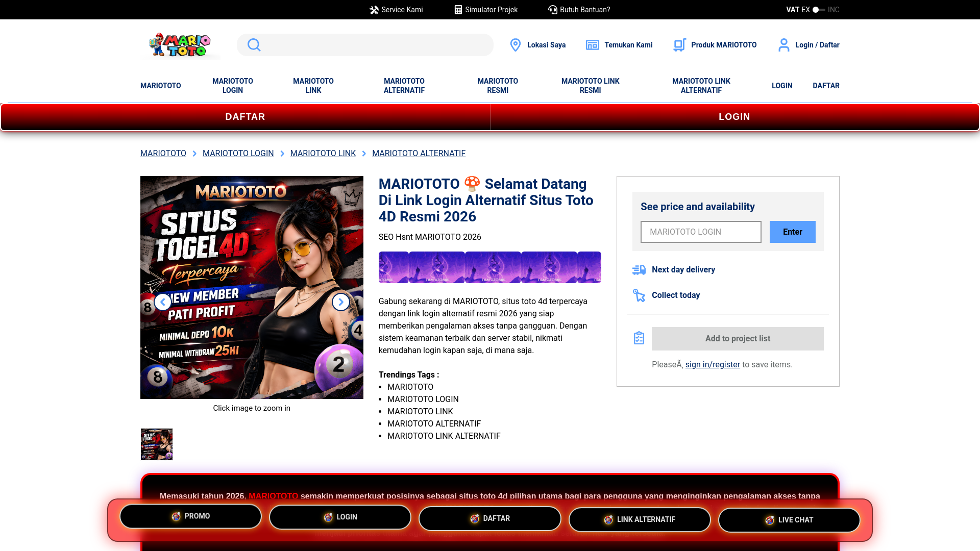The image size is (980, 551).
Task: Click the LINK ALTERNATIF bottom button
Action: point(640,519)
